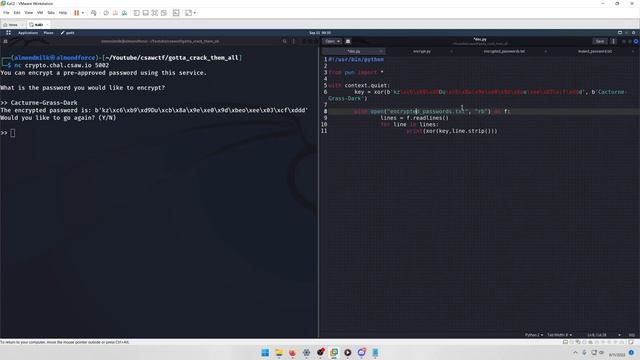Click the 'lines = f.readlines()' code line
Viewport: 640px width, 360px height.
(x=414, y=118)
